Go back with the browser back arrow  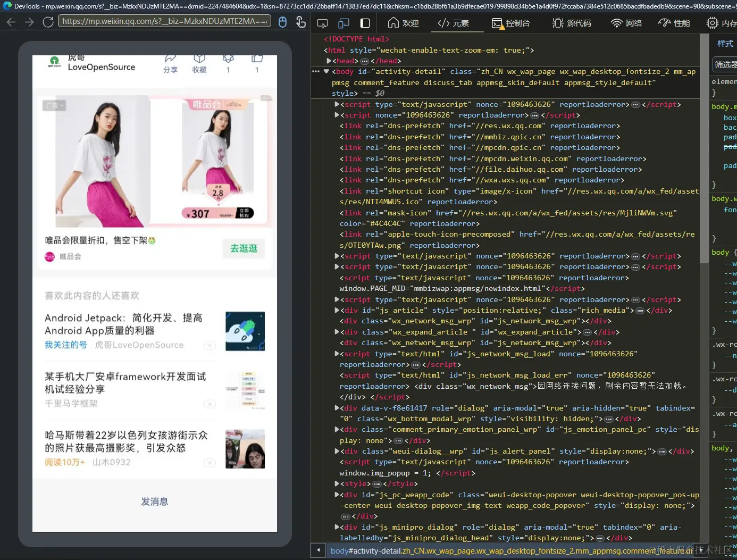click(x=11, y=22)
